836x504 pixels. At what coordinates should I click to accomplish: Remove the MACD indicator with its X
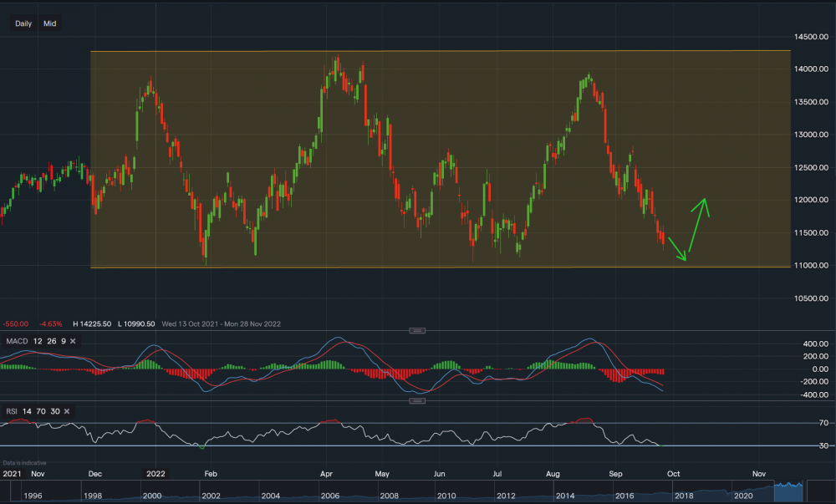73,341
